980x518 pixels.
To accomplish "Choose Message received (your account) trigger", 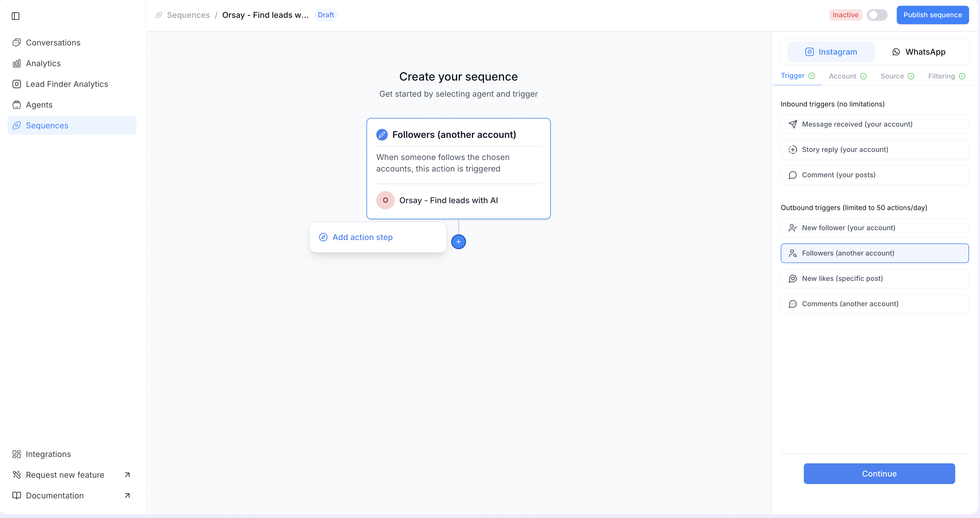I will coord(874,124).
